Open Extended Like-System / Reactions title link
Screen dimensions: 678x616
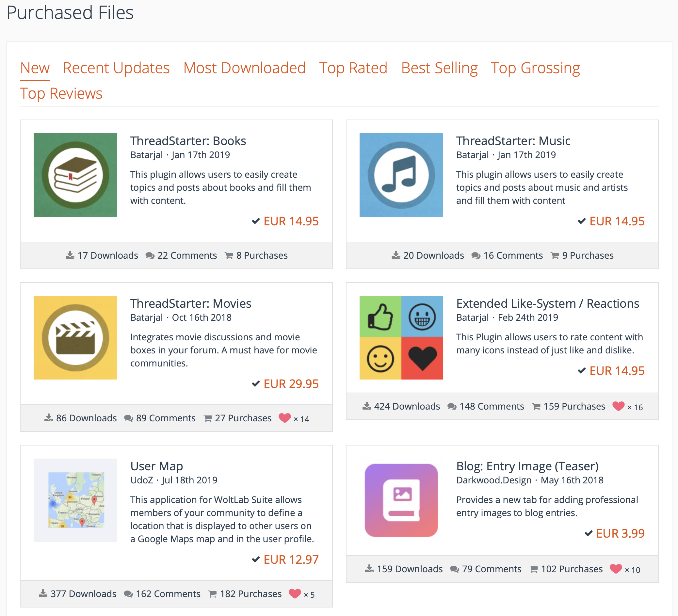pos(547,303)
